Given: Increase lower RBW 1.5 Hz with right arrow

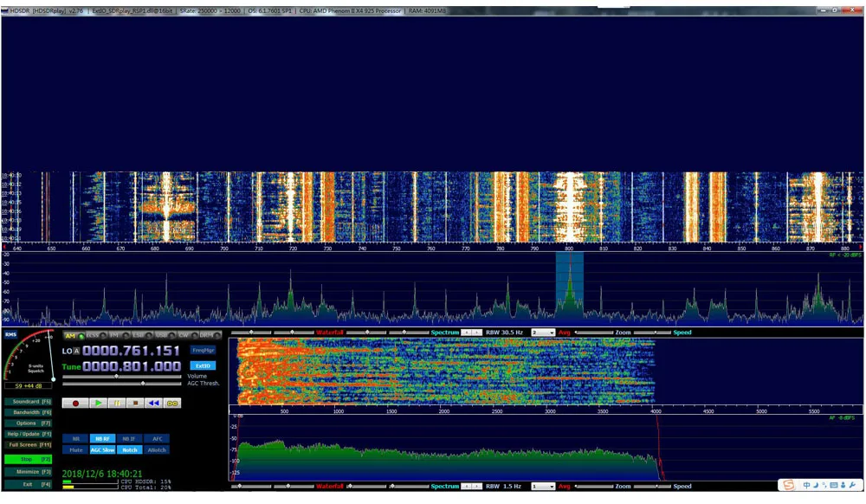Looking at the screenshot, I should point(476,487).
